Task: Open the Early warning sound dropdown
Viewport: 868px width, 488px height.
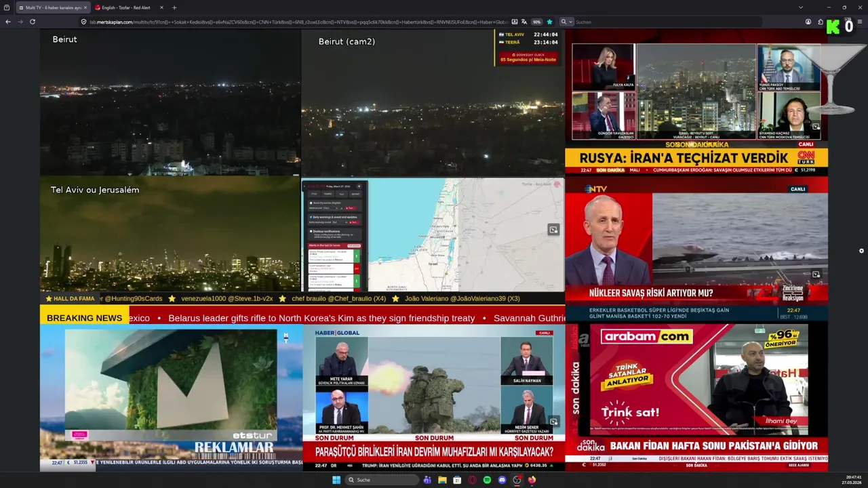Action: coord(340,222)
